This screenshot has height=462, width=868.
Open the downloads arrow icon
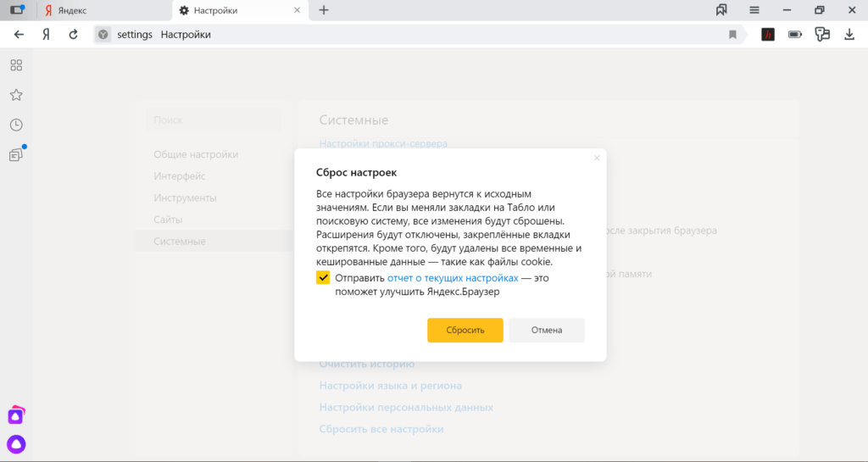[x=849, y=34]
